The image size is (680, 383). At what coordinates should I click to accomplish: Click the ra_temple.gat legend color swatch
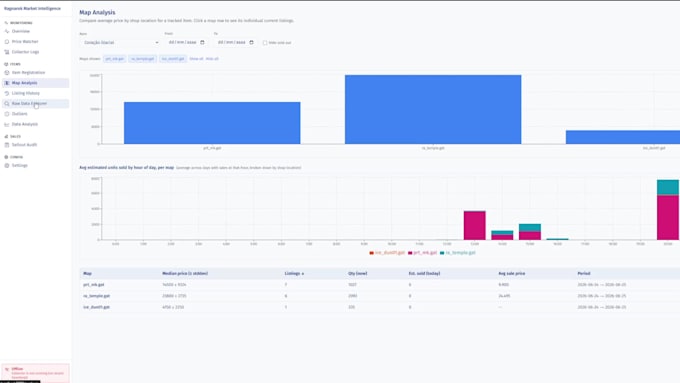(x=442, y=253)
